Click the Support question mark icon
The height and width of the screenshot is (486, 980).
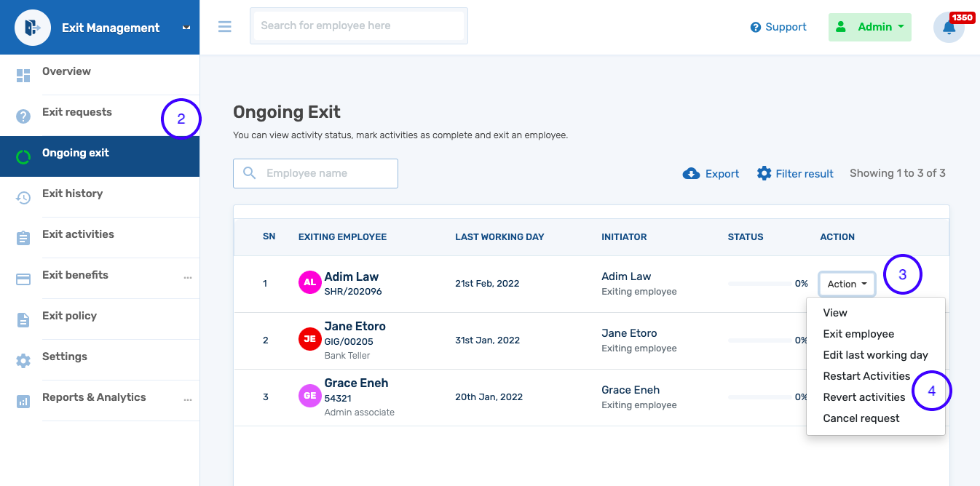[x=756, y=27]
